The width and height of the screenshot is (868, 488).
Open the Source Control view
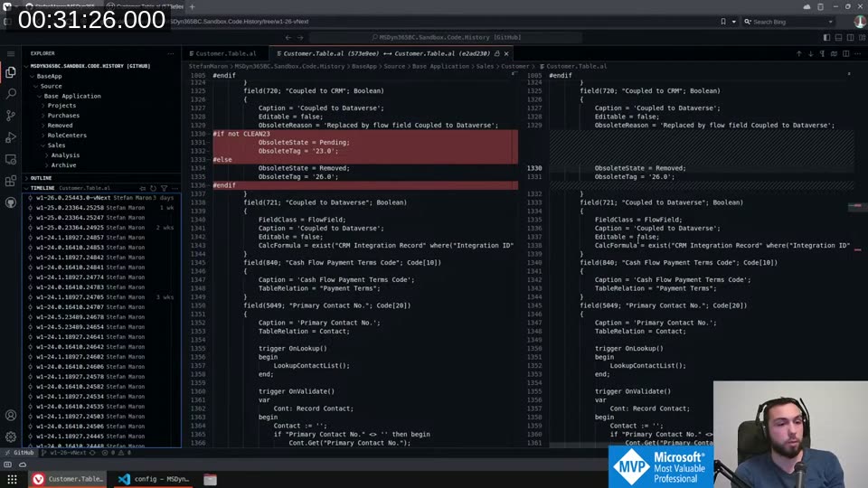[x=11, y=116]
